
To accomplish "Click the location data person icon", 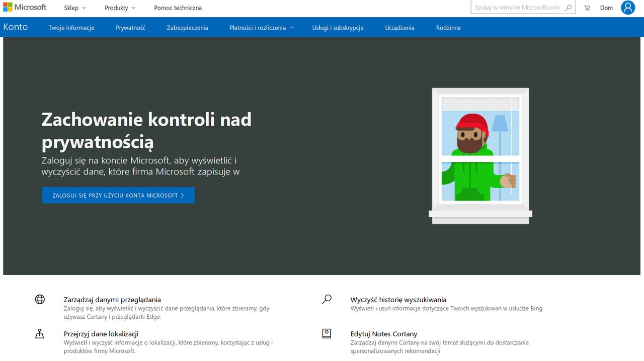I will coord(40,334).
